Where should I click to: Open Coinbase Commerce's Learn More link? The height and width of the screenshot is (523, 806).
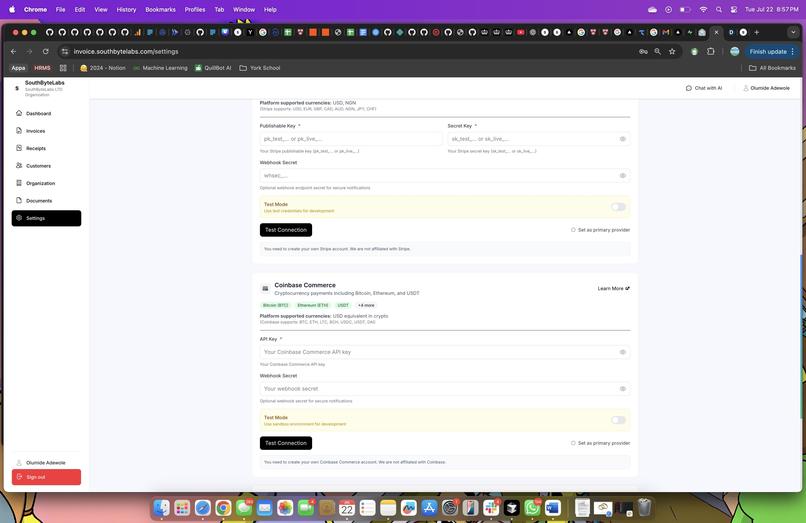click(x=614, y=288)
